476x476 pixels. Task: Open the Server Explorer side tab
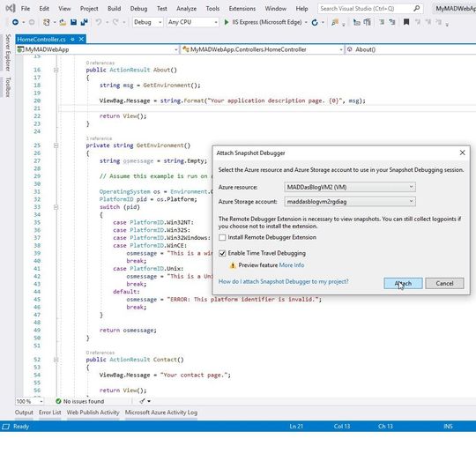(8, 53)
